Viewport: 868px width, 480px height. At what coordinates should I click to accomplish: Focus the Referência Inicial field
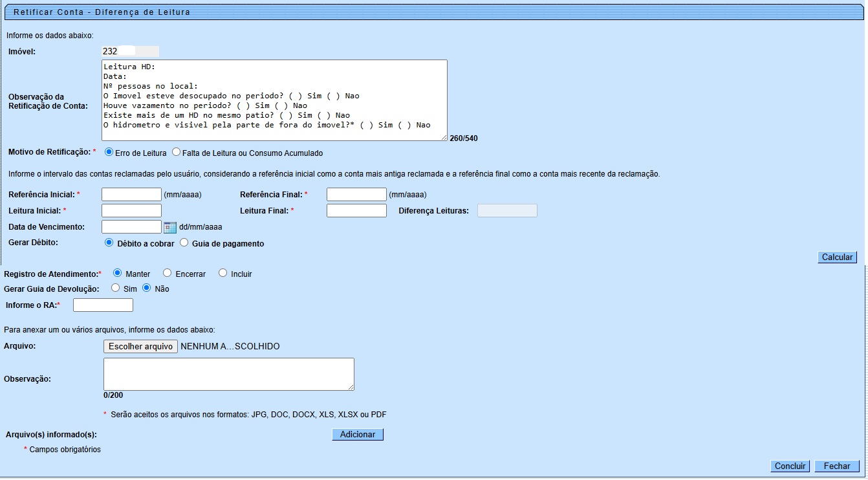click(x=132, y=194)
